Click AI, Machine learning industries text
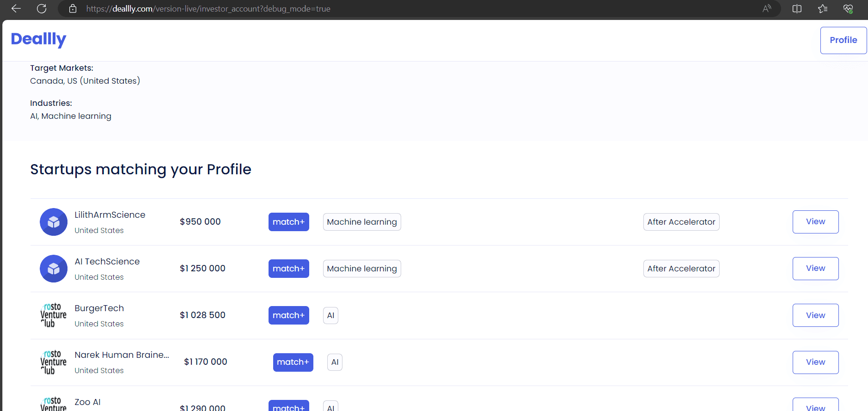868x411 pixels. (71, 116)
